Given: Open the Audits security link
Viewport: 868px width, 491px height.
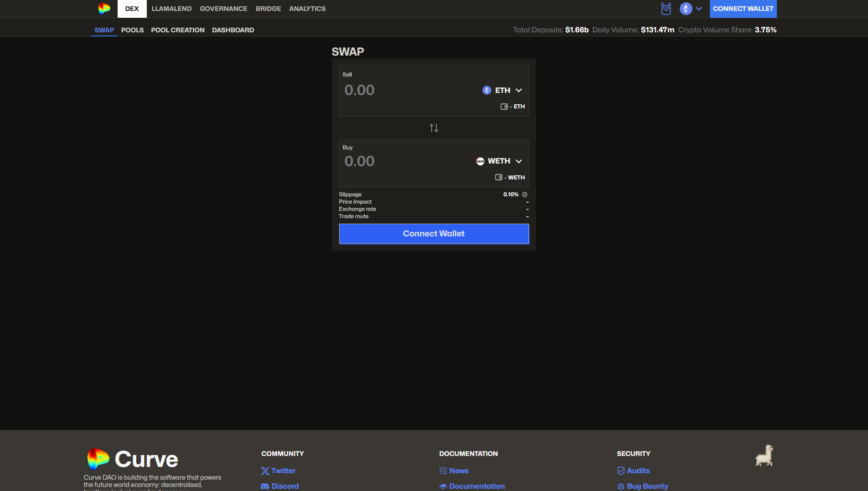Looking at the screenshot, I should tap(638, 471).
